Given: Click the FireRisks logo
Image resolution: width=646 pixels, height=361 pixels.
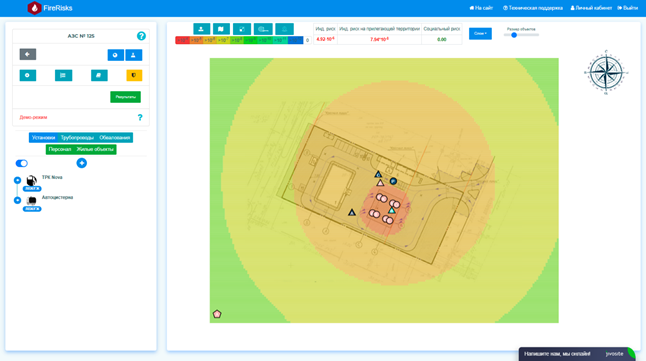Looking at the screenshot, I should tap(49, 8).
